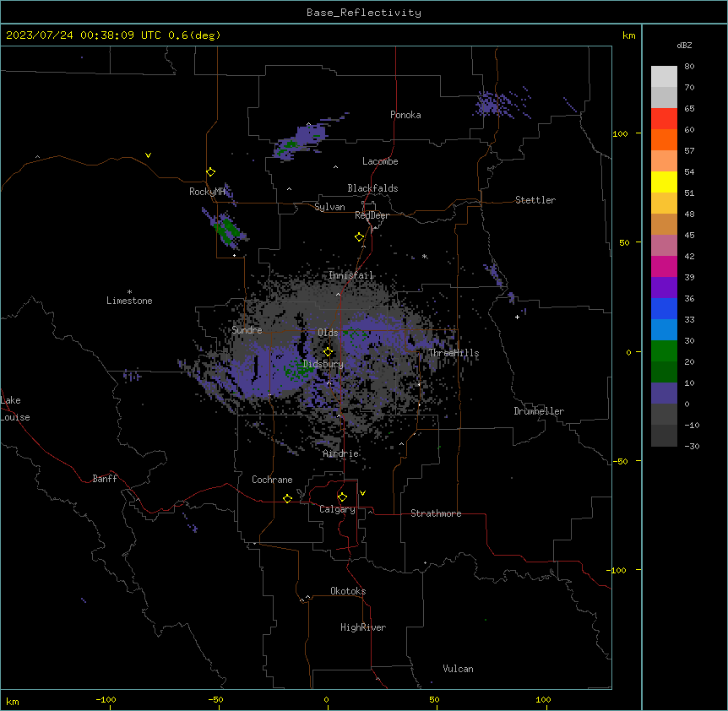Click the 80 value in the dBZ legend
This screenshot has height=711, width=728.
[x=689, y=67]
